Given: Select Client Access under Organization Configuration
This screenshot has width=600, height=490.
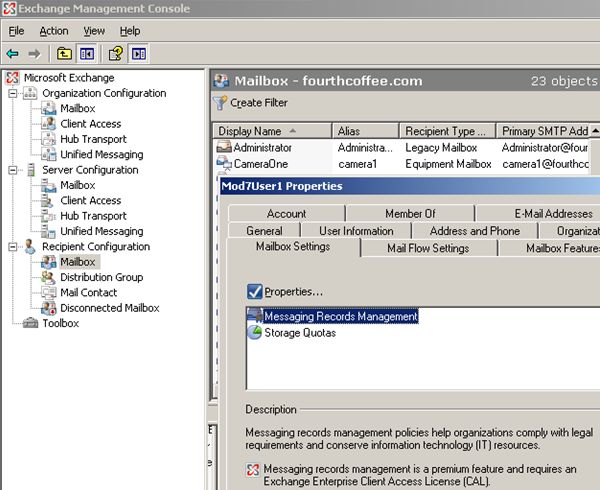Looking at the screenshot, I should [91, 124].
